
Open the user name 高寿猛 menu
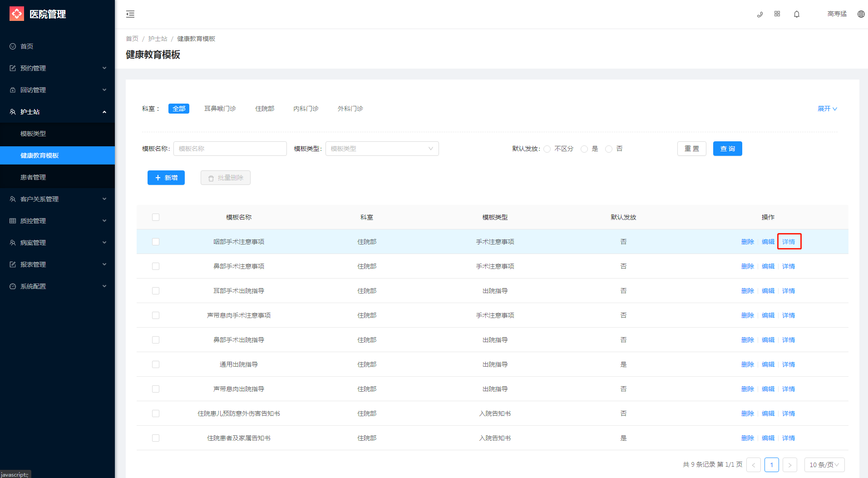coord(837,14)
